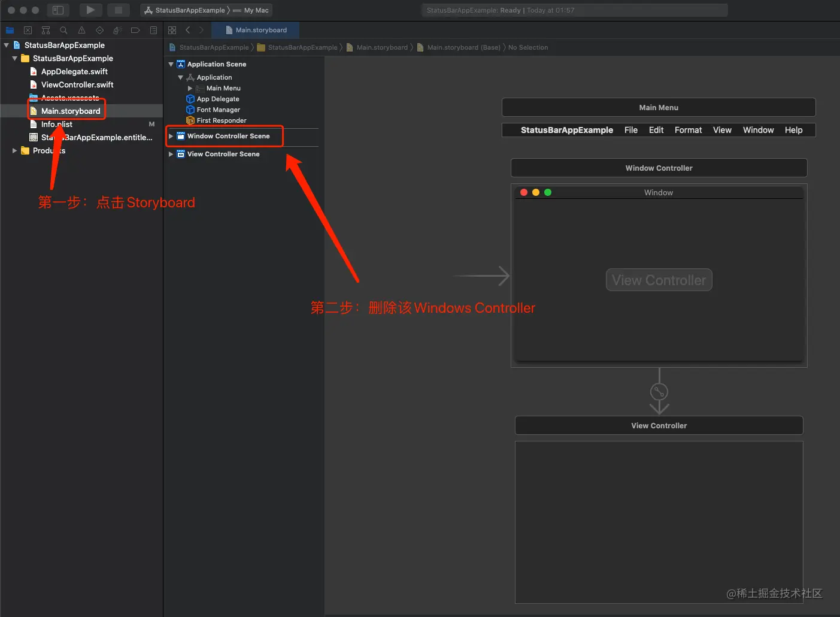Click the Main.storyboard (Base) breadcrumb

(459, 47)
